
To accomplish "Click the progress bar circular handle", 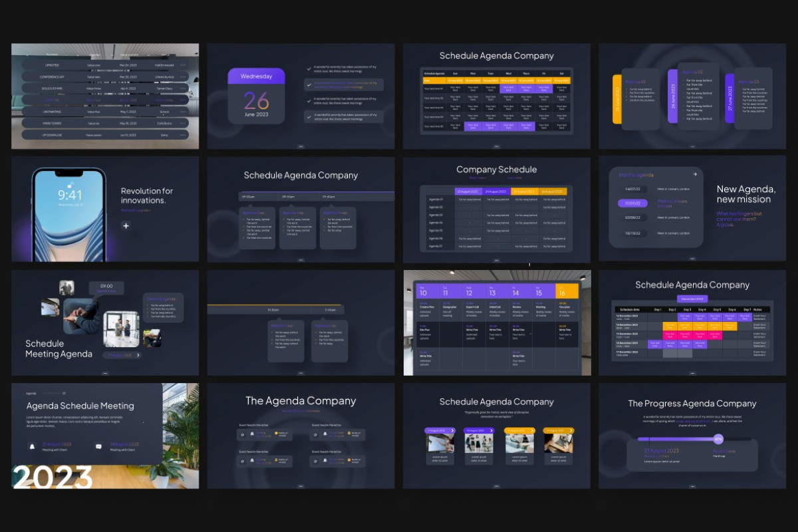I will click(718, 439).
